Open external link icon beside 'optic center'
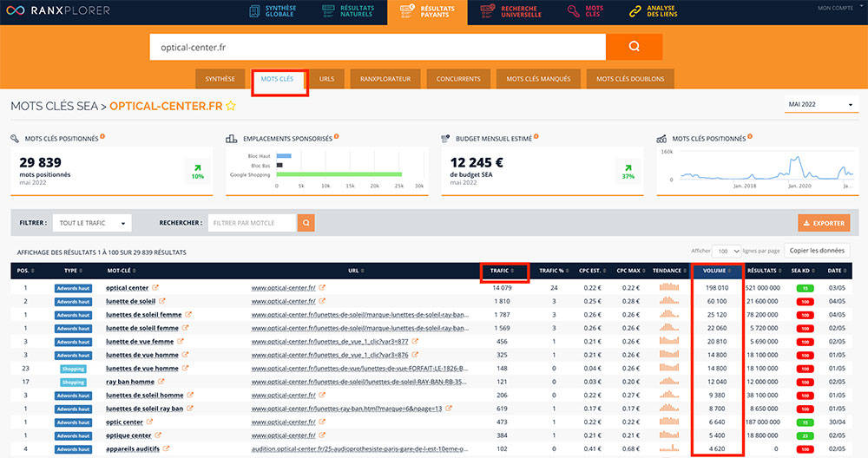 click(150, 422)
